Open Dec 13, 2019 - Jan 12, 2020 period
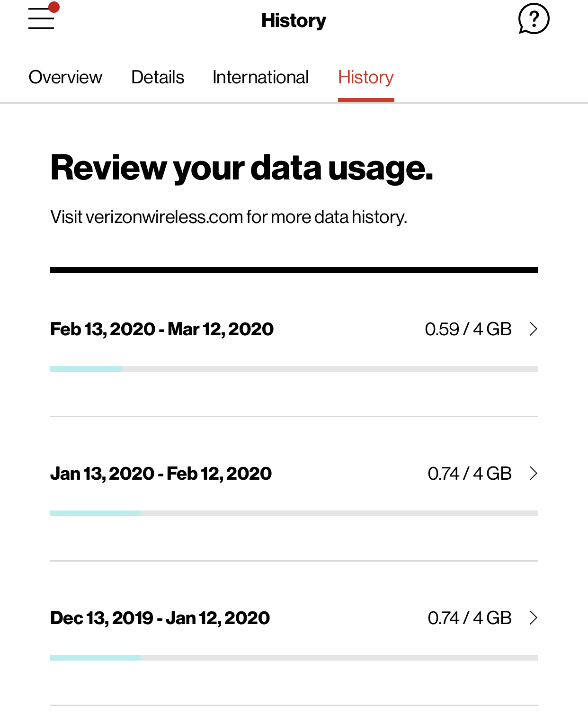 pyautogui.click(x=160, y=618)
